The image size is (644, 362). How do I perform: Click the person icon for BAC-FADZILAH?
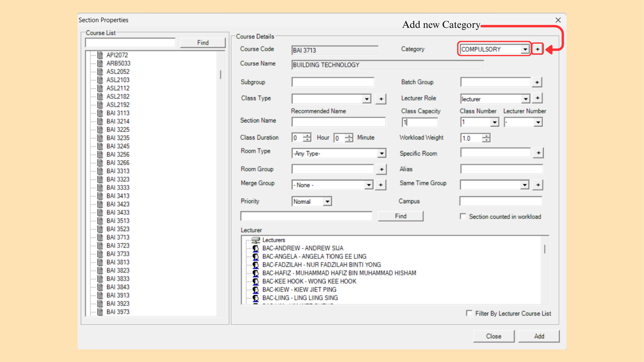256,265
